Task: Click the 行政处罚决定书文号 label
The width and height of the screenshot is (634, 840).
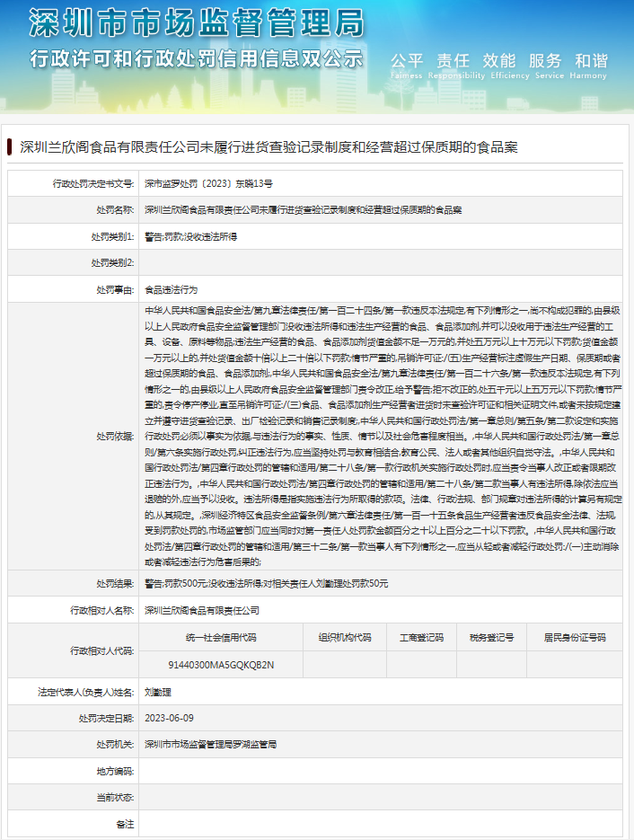Action: [93, 184]
